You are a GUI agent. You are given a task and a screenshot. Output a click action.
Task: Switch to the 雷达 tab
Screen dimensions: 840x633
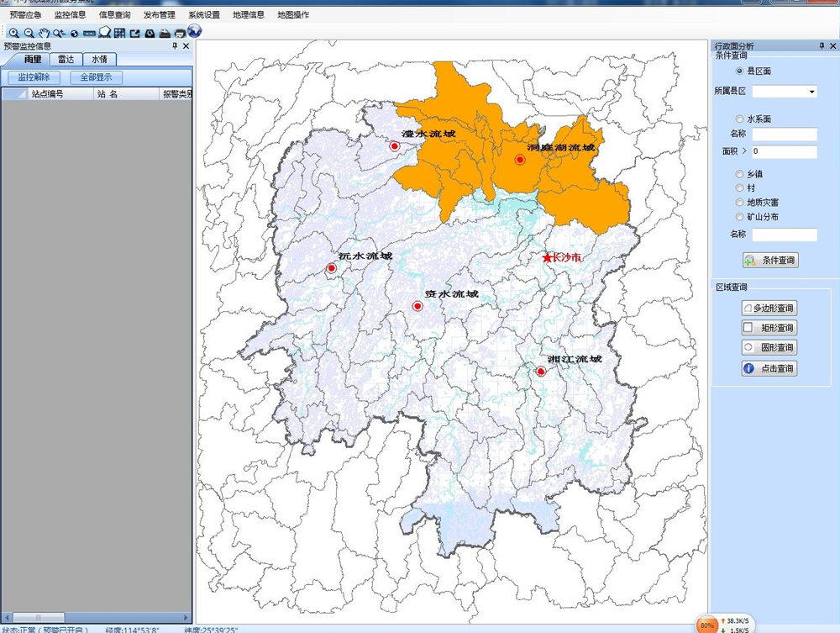tap(66, 60)
